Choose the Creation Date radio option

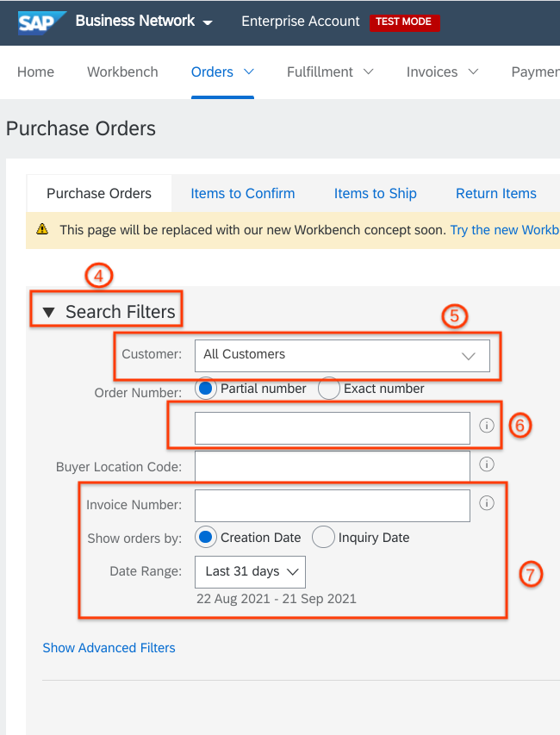pyautogui.click(x=206, y=537)
